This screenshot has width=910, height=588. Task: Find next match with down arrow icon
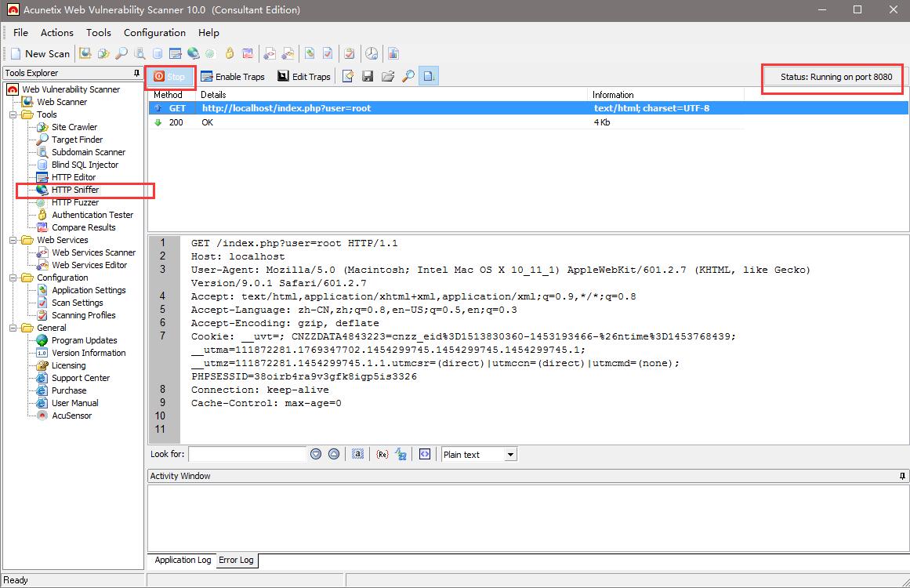click(316, 454)
